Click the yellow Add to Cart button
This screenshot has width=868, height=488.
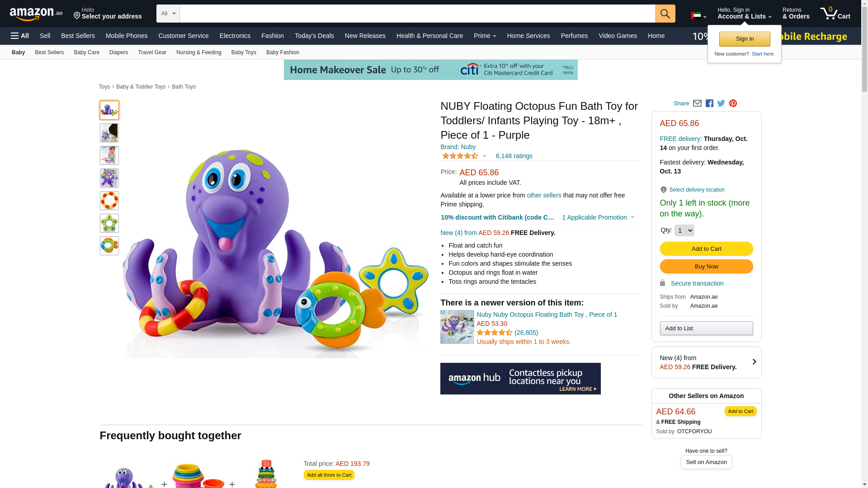point(706,249)
